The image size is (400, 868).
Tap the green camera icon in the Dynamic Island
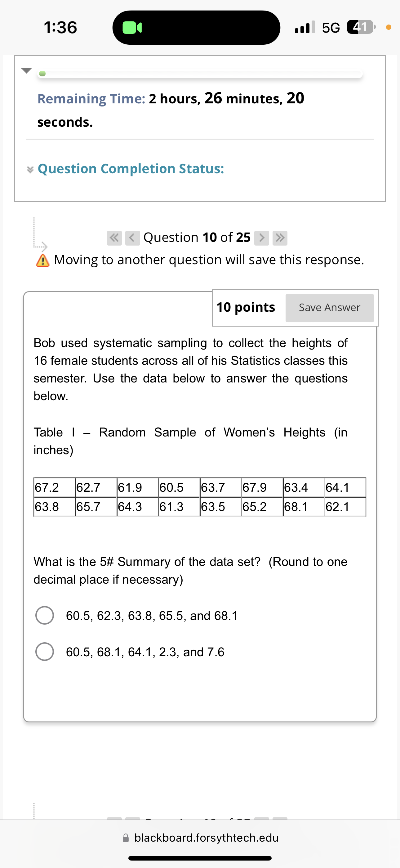pos(132,28)
